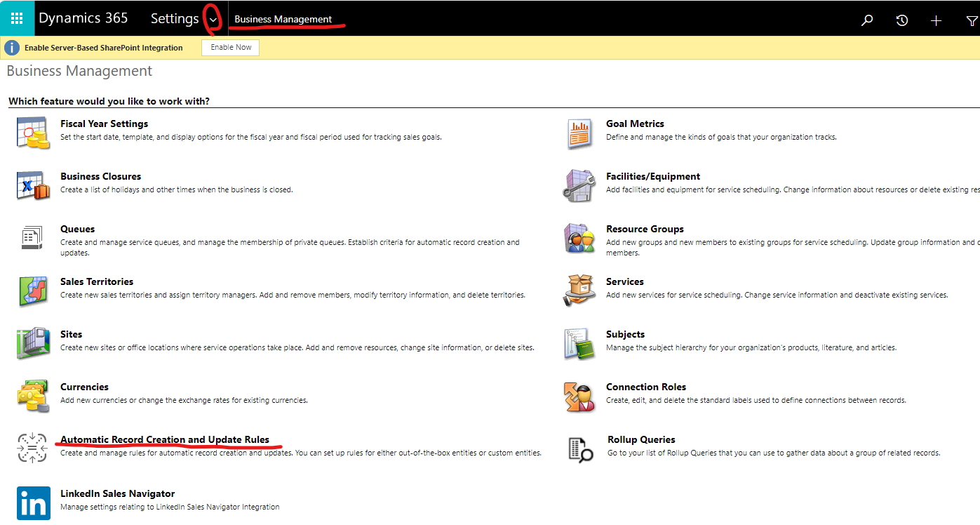Click the Facilities/Equipment wrench icon

579,185
